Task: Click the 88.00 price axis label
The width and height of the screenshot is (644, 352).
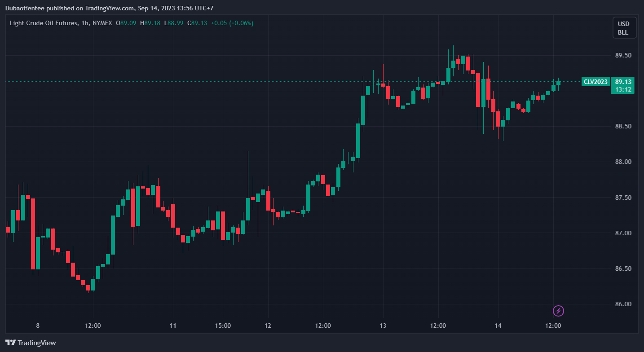Action: coord(623,162)
